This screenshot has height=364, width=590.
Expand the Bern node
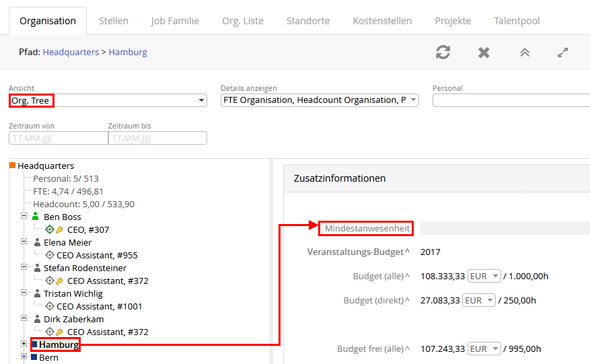24,357
